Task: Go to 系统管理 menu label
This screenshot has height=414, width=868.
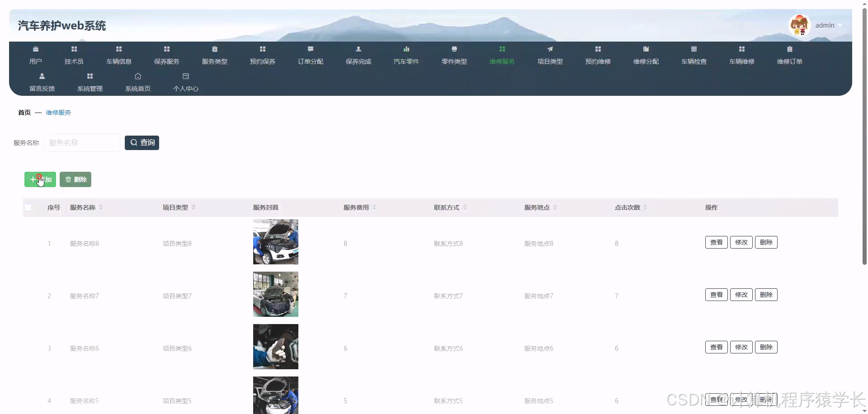Action: tap(90, 89)
